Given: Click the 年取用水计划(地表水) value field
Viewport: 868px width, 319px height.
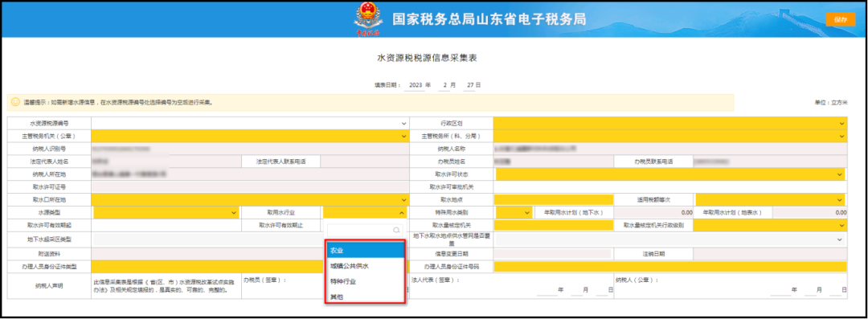Looking at the screenshot, I should 810,212.
